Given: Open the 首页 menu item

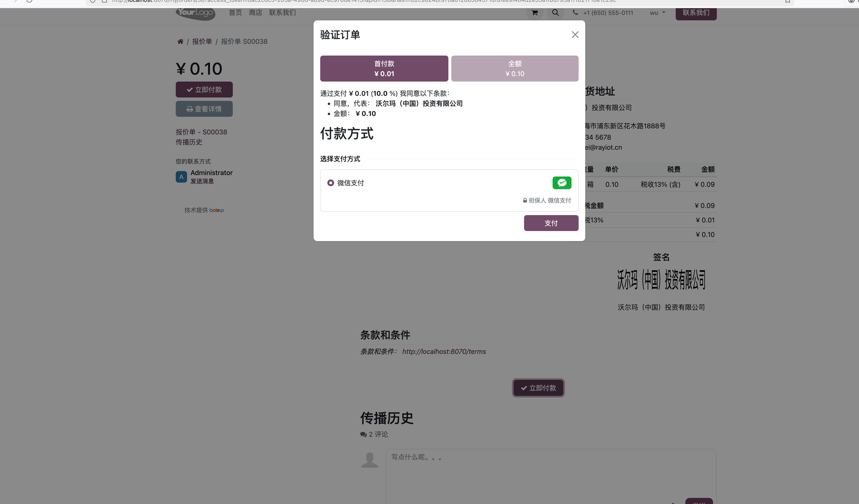Looking at the screenshot, I should tap(235, 13).
